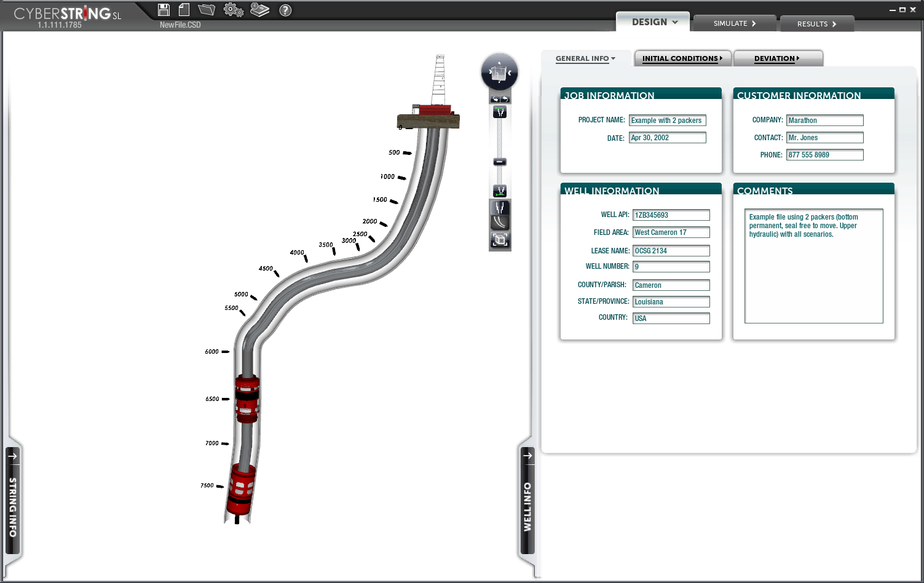This screenshot has height=583, width=924.
Task: Click the fit-to-view cube icon
Action: pos(500,240)
